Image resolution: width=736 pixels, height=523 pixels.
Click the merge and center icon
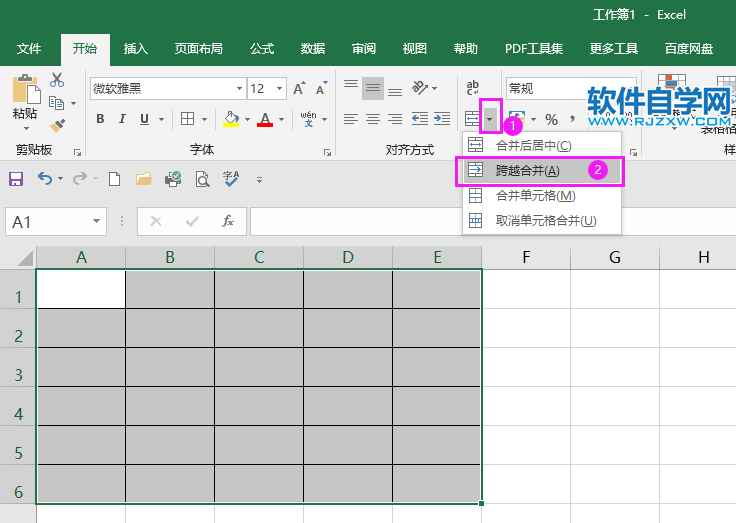(472, 119)
